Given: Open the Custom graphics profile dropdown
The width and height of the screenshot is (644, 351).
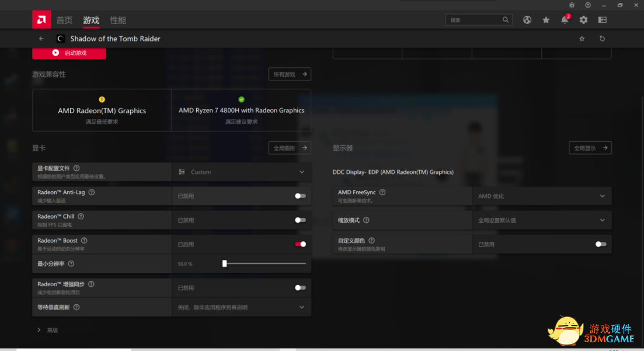Looking at the screenshot, I should click(242, 172).
